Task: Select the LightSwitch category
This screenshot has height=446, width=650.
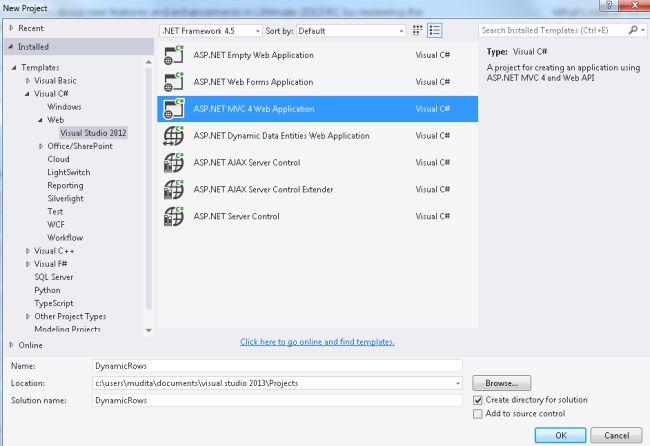Action: pyautogui.click(x=69, y=172)
